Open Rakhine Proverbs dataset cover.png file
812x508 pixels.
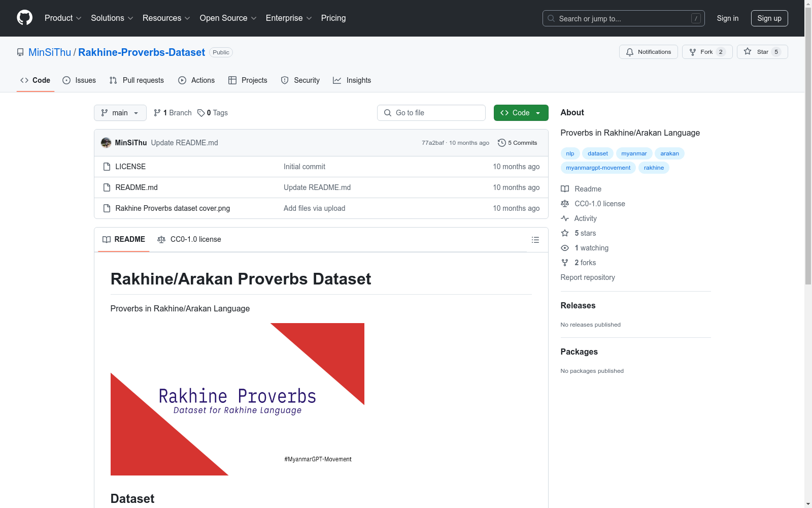pos(173,208)
